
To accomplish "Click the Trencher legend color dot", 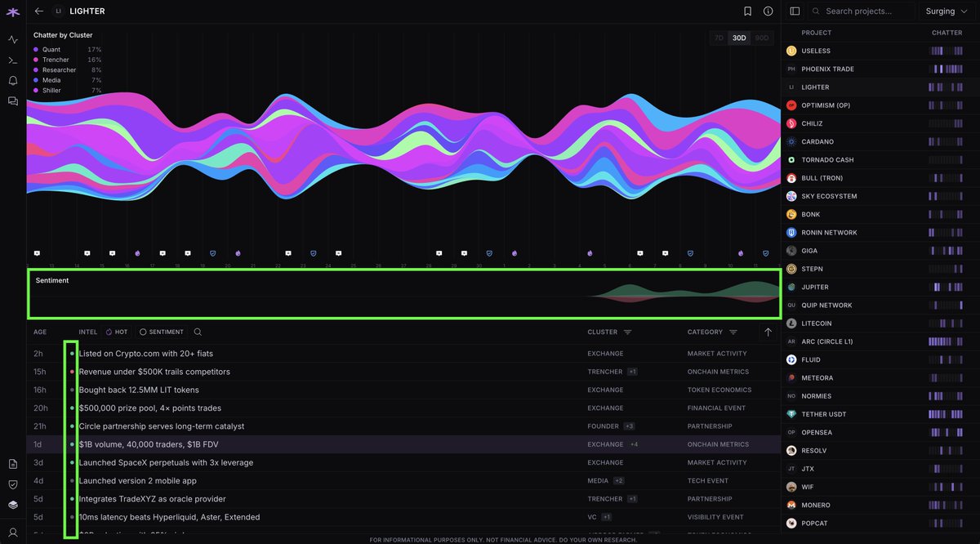I will click(x=36, y=60).
